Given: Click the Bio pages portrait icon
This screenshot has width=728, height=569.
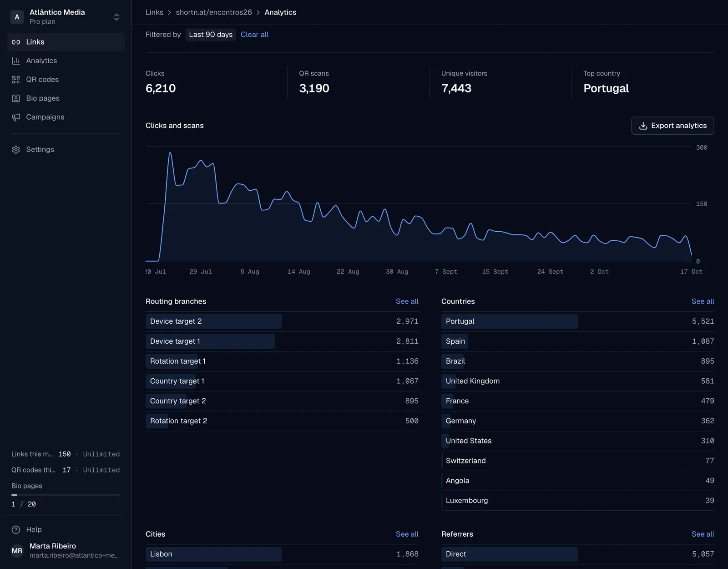Looking at the screenshot, I should 16,98.
